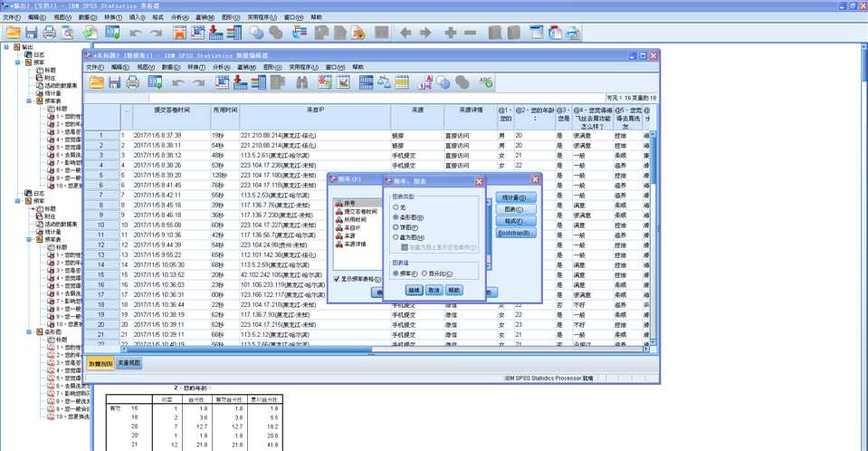Open 分析(A) menu in Data Editor window
868x451 pixels.
coord(221,67)
